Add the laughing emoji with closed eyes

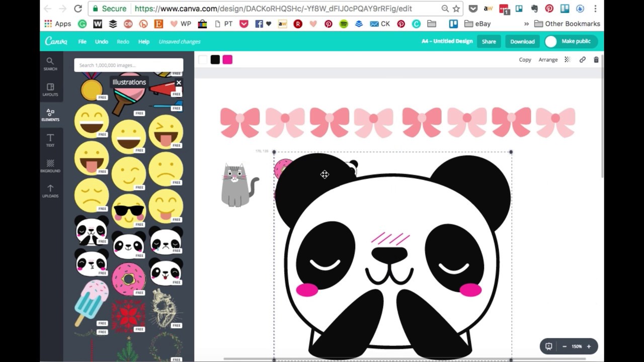(x=92, y=121)
